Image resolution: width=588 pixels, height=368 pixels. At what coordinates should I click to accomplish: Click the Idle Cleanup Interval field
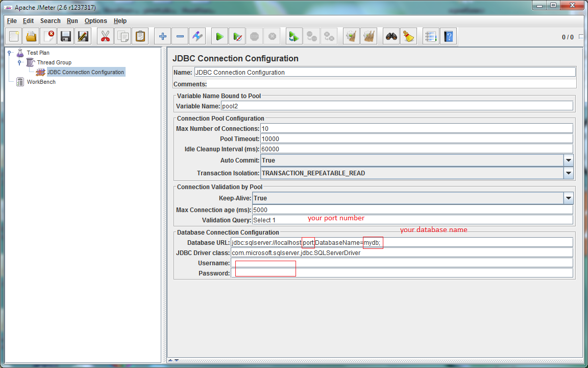[x=416, y=149]
